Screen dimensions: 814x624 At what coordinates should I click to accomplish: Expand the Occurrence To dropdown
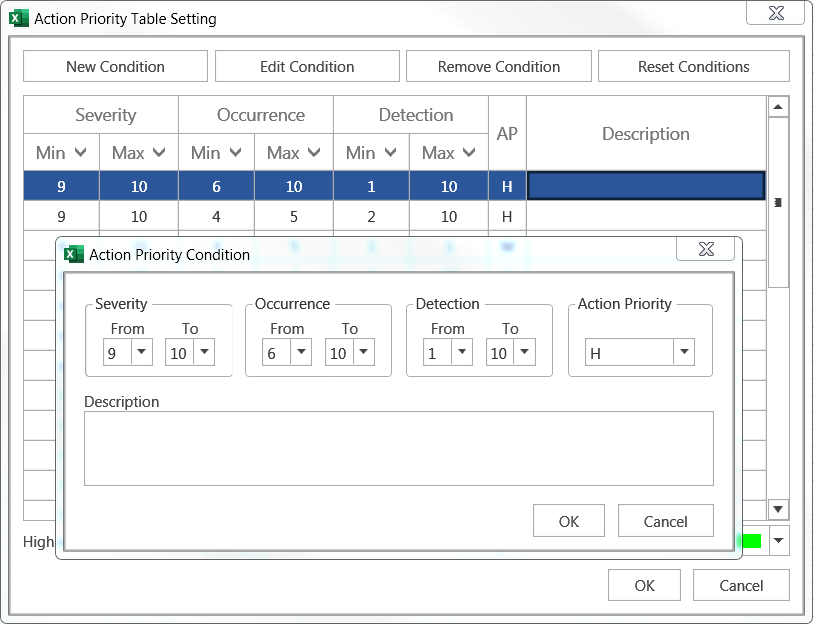tap(363, 352)
